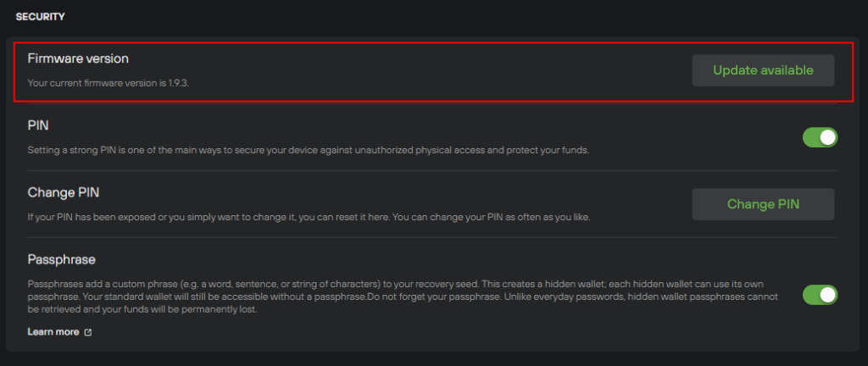The height and width of the screenshot is (366, 868).
Task: Click the Change PIN button
Action: [x=763, y=204]
